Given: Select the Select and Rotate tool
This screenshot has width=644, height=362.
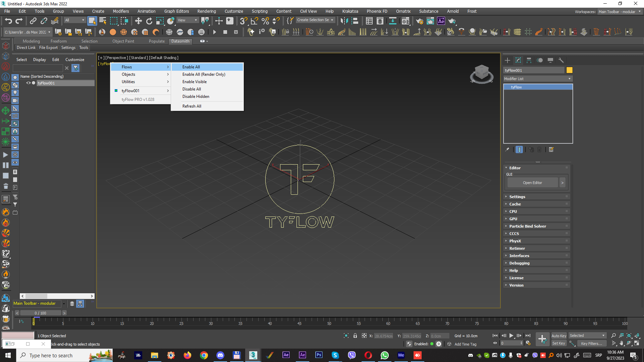Looking at the screenshot, I should 149,21.
